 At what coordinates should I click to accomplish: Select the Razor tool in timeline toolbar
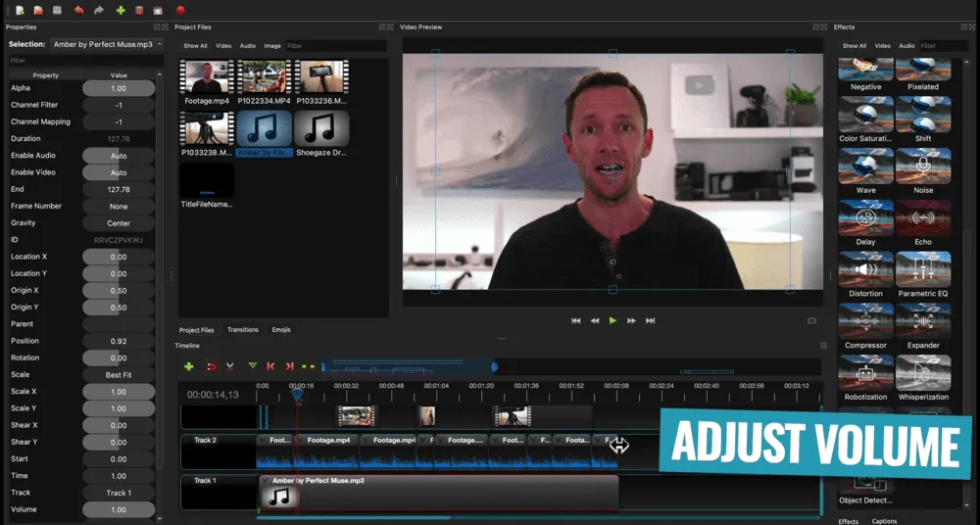tap(230, 366)
